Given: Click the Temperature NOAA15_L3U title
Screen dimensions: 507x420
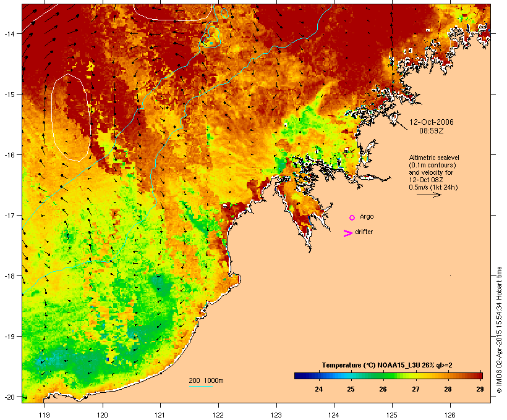Looking at the screenshot, I should 387,365.
